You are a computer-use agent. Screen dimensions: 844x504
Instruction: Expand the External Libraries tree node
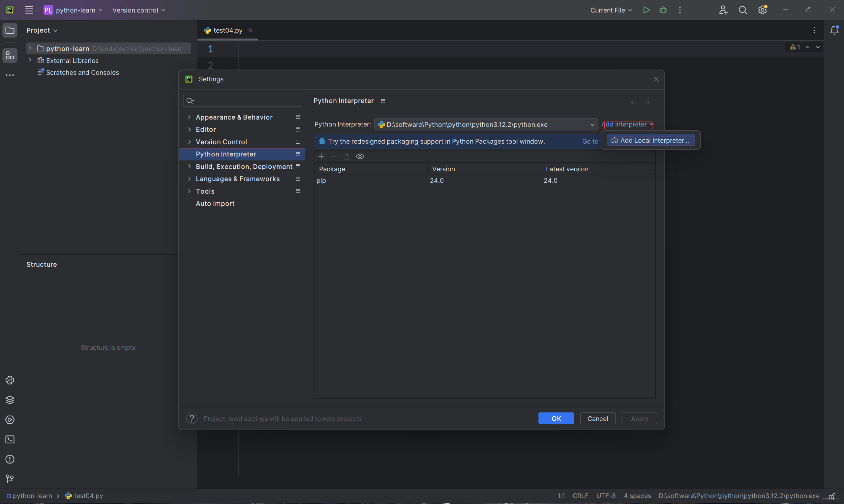pos(30,61)
